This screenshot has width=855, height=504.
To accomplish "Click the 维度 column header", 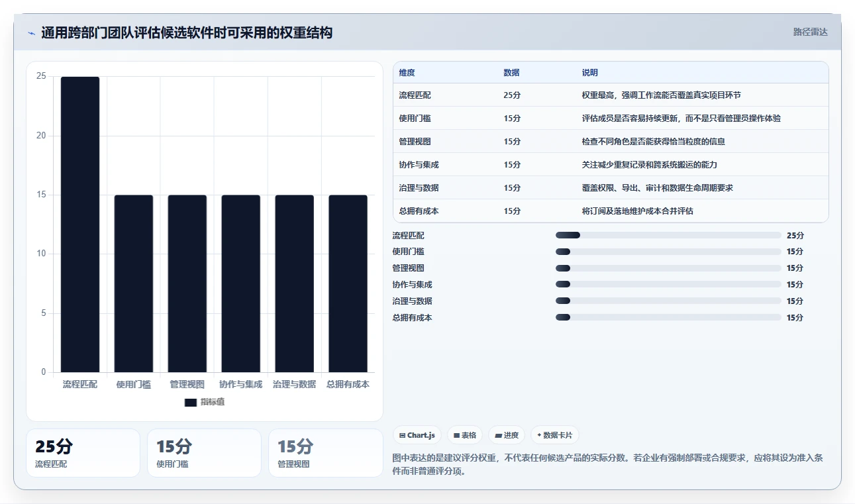I will [x=407, y=73].
